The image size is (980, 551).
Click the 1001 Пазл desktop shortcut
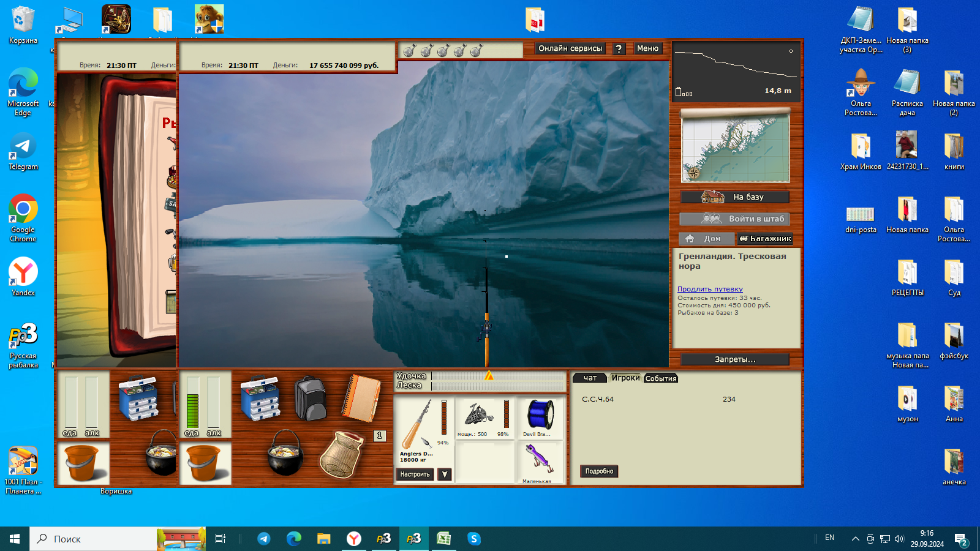23,470
